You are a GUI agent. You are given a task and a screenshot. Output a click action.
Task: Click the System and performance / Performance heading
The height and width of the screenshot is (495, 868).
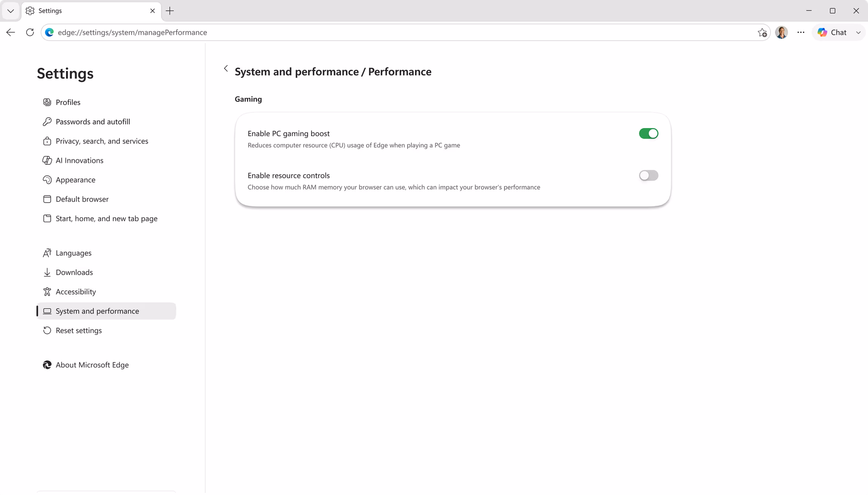[333, 72]
